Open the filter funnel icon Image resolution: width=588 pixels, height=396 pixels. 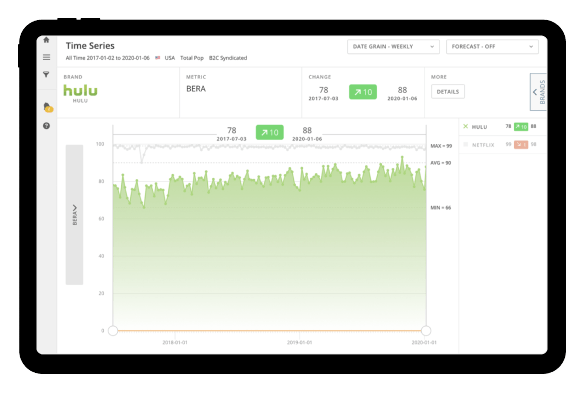pos(46,74)
